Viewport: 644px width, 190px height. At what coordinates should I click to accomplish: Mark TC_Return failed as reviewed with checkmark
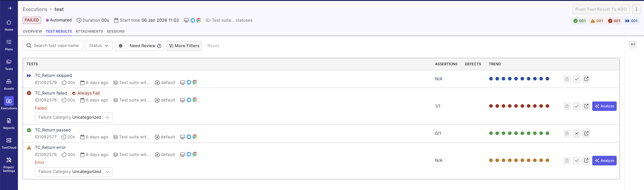click(577, 106)
